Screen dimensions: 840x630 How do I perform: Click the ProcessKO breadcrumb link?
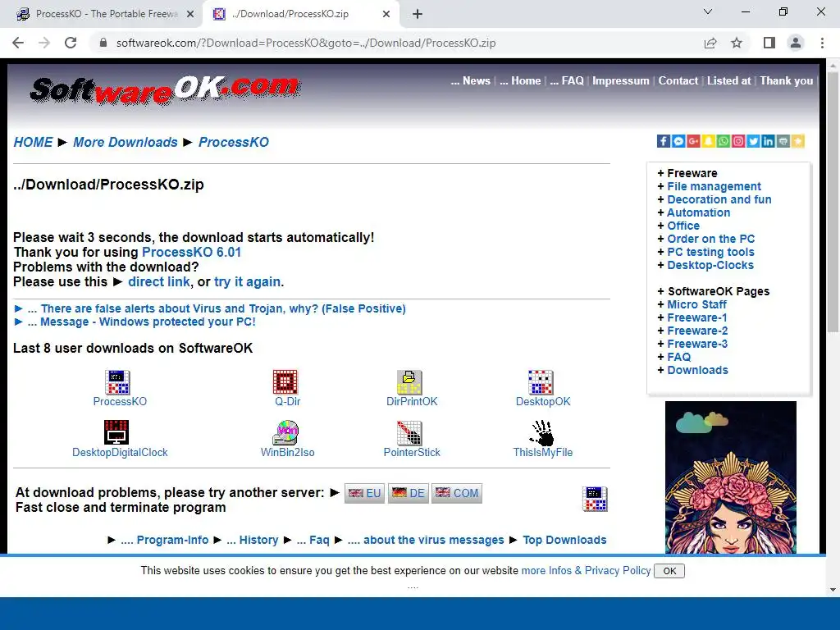(x=234, y=142)
